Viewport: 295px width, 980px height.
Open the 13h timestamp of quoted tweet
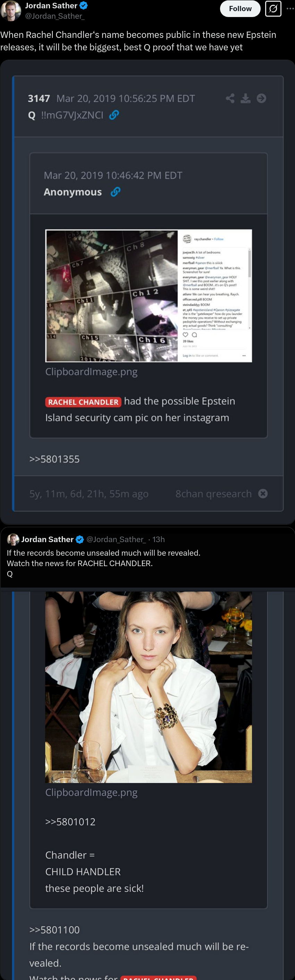tap(159, 539)
